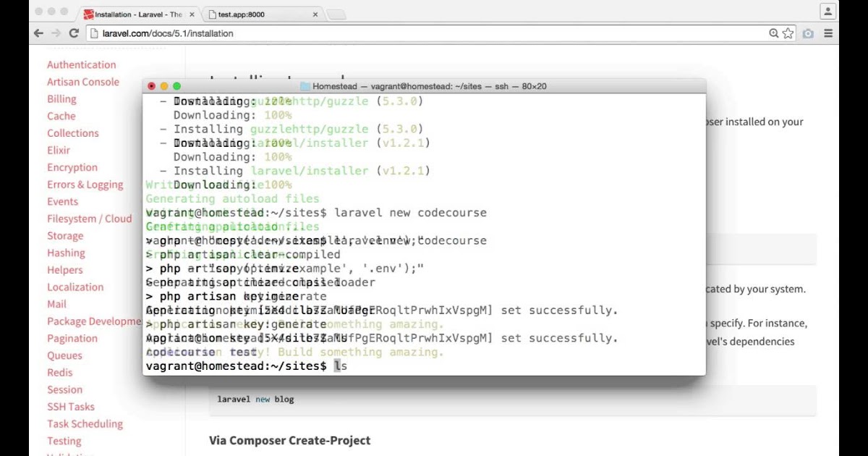Open the Queues docs link
868x456 pixels.
(x=64, y=355)
